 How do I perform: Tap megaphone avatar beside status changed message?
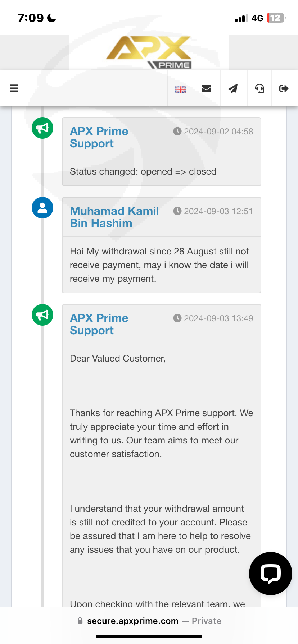[x=42, y=128]
